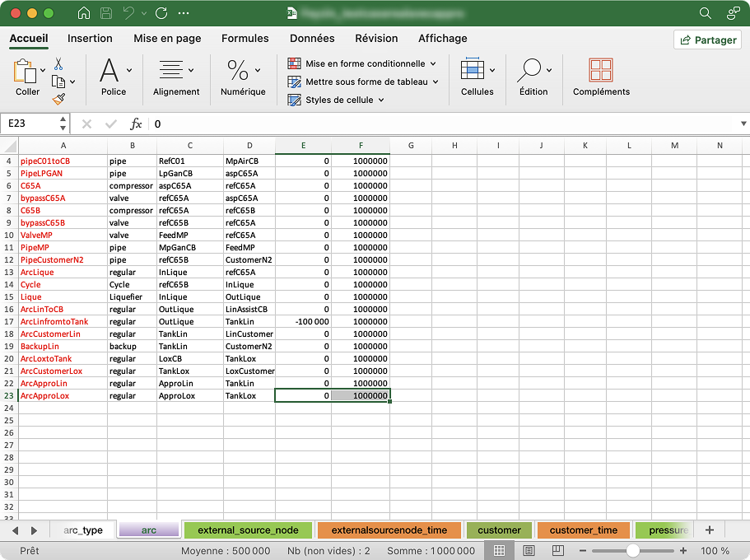Select column E header

[303, 146]
